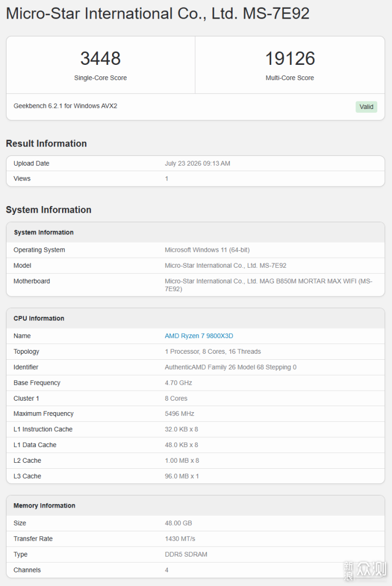Click the Result Information heading
Screen dimensions: 392x586
(46, 143)
